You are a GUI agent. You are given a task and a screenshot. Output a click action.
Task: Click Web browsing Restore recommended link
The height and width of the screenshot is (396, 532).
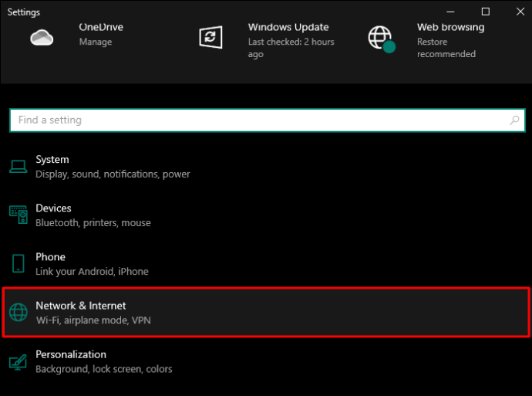[446, 48]
